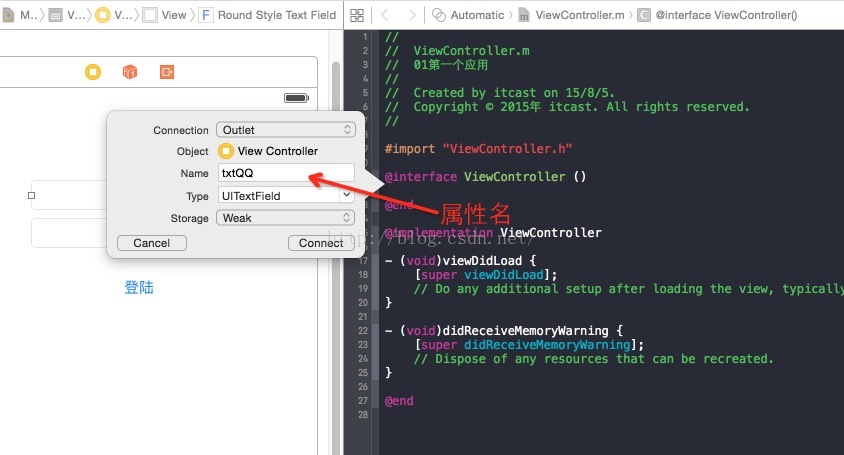844x455 pixels.
Task: Click the battery icon in status bar
Action: pyautogui.click(x=296, y=98)
